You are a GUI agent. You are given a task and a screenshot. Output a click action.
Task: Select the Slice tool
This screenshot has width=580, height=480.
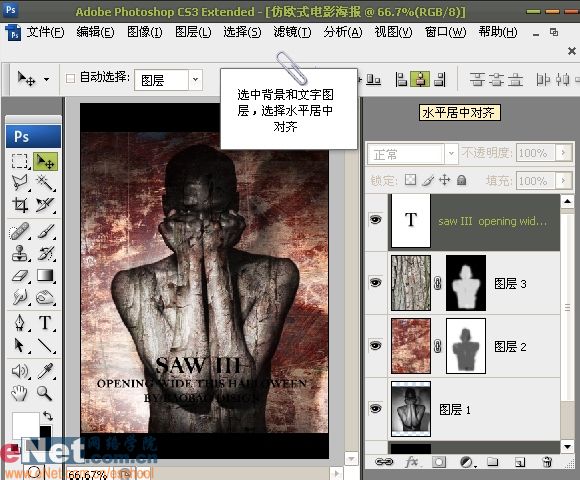45,204
